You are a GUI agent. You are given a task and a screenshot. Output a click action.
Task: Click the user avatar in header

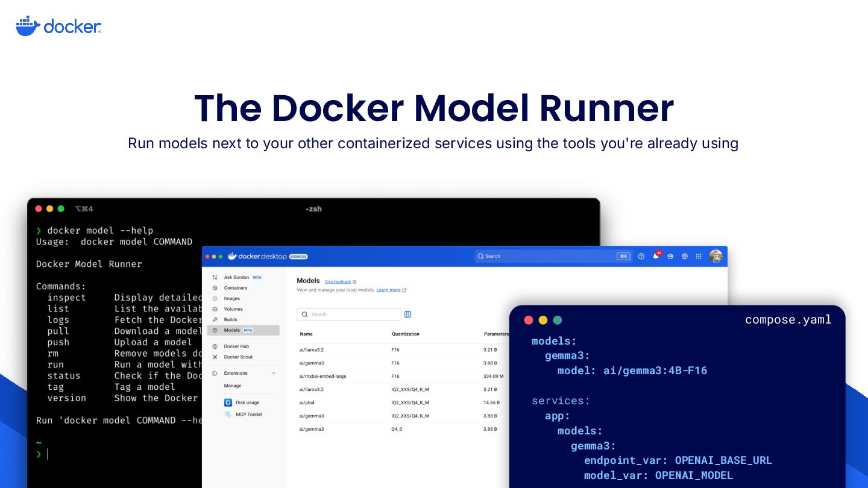coord(715,256)
